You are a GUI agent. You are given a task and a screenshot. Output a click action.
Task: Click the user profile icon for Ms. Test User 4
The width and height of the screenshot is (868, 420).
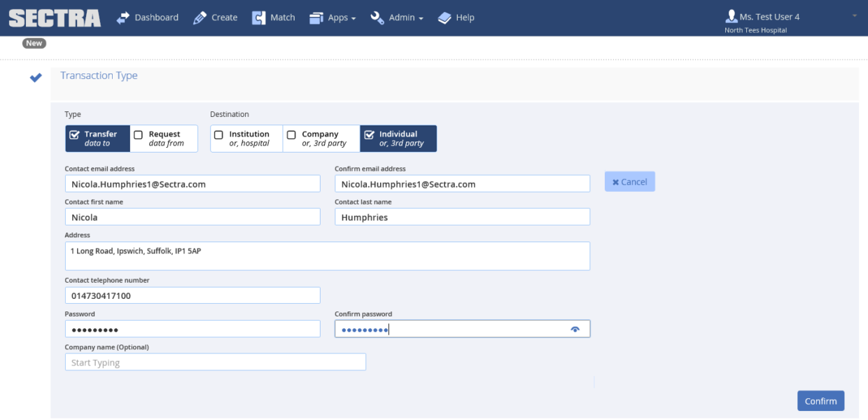click(732, 15)
